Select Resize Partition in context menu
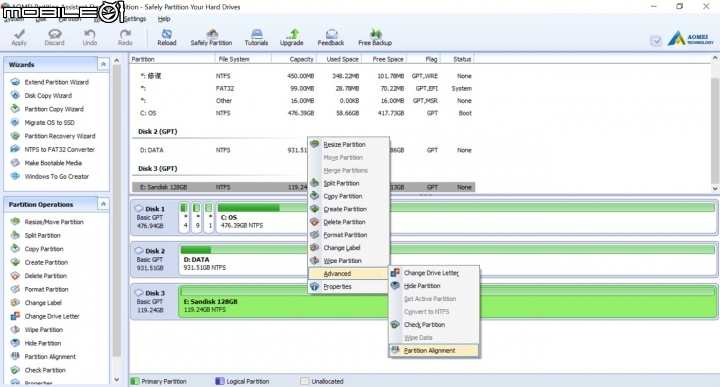The width and height of the screenshot is (720, 387). (349, 145)
